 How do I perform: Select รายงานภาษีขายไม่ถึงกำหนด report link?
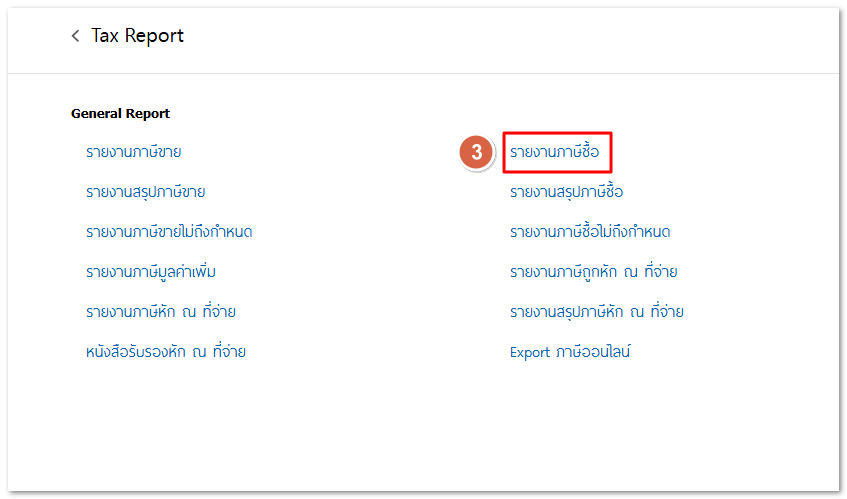point(169,232)
